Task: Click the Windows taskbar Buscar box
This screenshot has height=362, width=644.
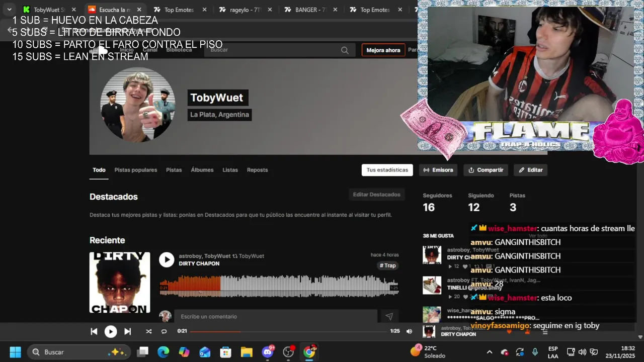Action: click(79, 352)
